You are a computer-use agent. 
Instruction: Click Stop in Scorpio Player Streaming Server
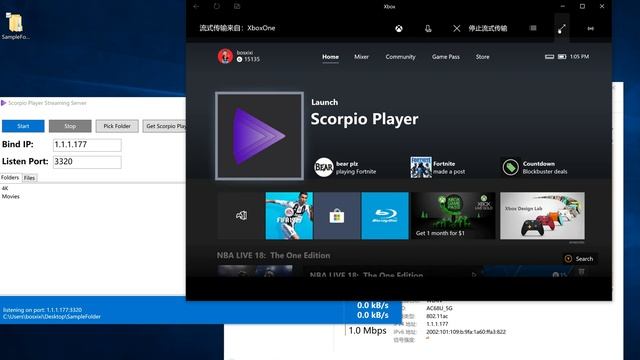coord(70,126)
